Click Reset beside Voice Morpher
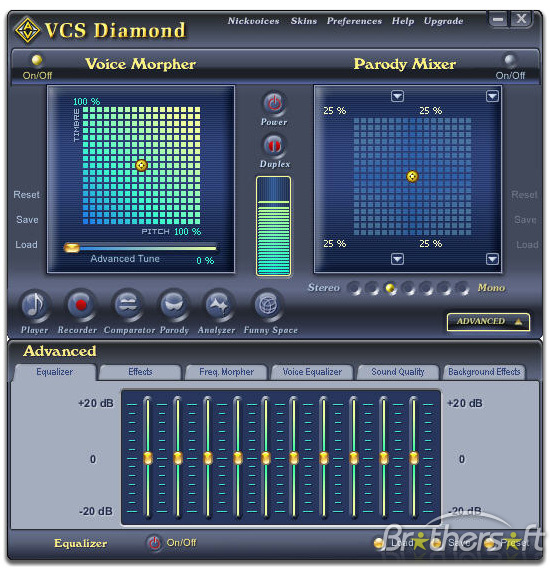550x570 pixels. click(26, 194)
